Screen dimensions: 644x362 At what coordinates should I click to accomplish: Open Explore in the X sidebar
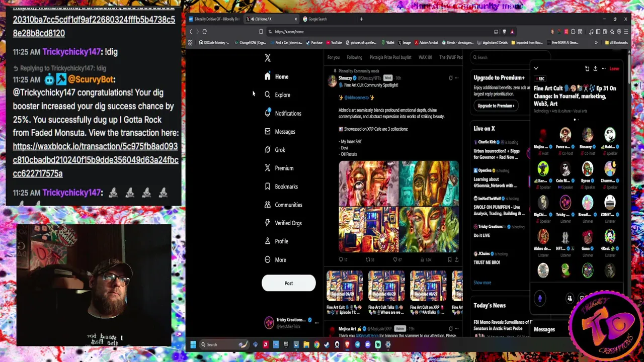277,95
